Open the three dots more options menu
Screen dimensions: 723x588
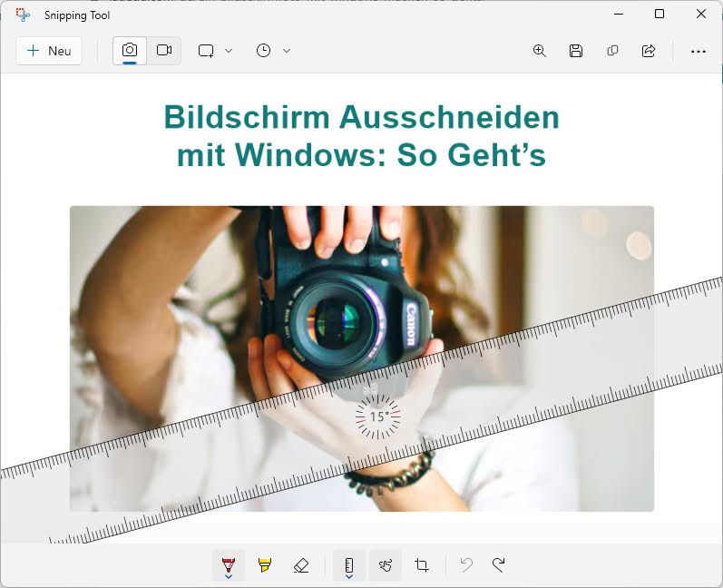699,51
